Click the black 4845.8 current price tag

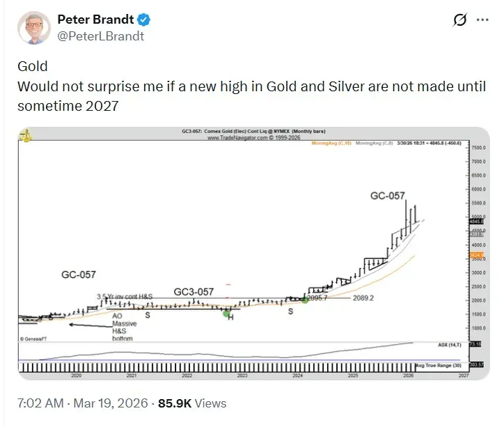tap(478, 222)
